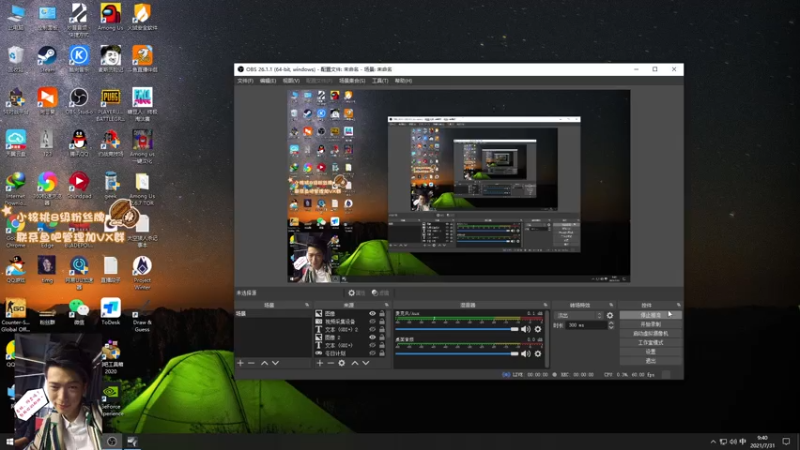Open Recycle Bin on desktop
800x450 pixels.
(16, 59)
